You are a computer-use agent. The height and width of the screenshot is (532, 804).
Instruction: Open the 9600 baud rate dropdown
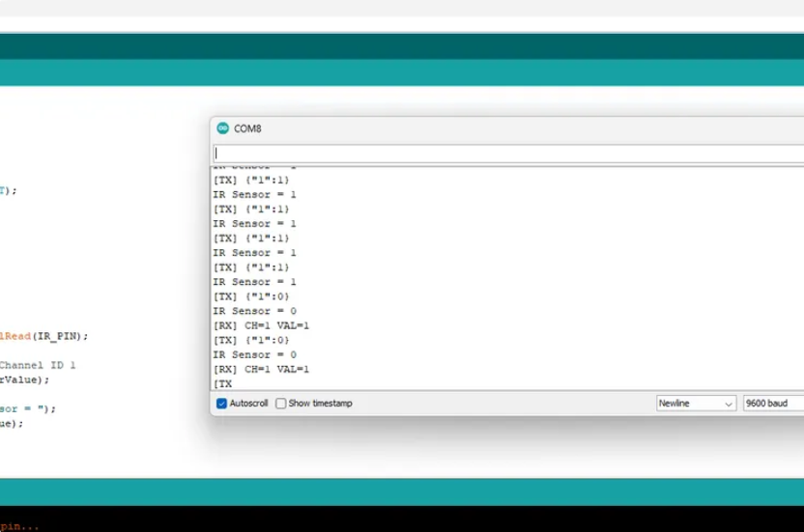click(x=774, y=404)
